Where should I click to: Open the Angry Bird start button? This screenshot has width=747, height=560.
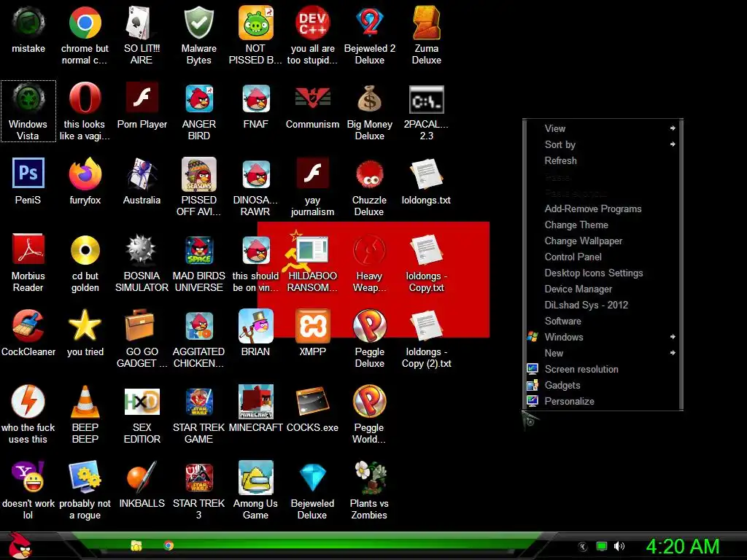(x=19, y=545)
